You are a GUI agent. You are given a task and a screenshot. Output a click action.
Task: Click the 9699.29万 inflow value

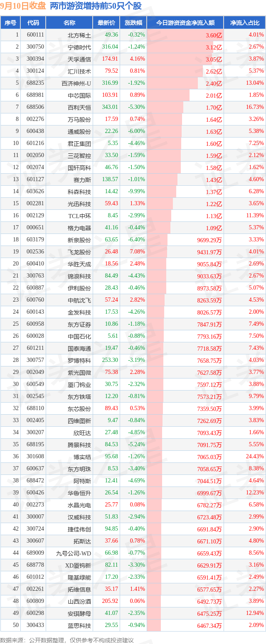tap(209, 240)
